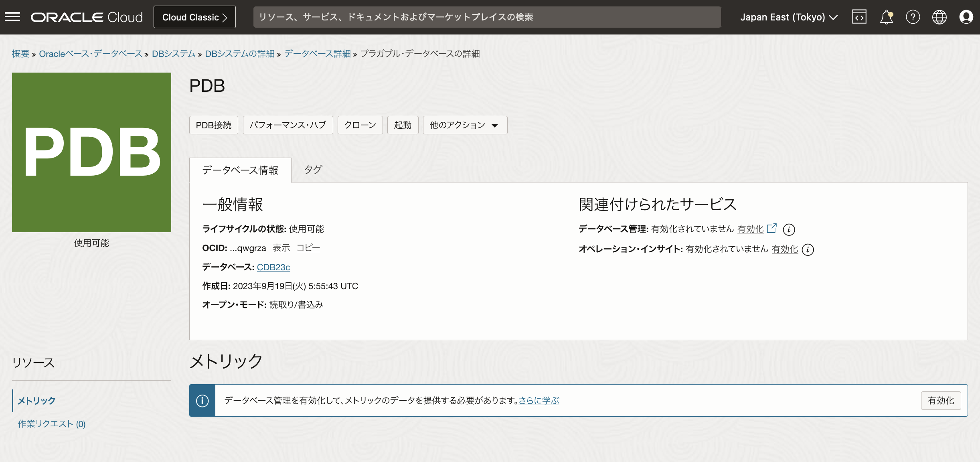The height and width of the screenshot is (462, 980).
Task: Click the info icon next to オペレーション・インサイト
Action: coord(808,249)
